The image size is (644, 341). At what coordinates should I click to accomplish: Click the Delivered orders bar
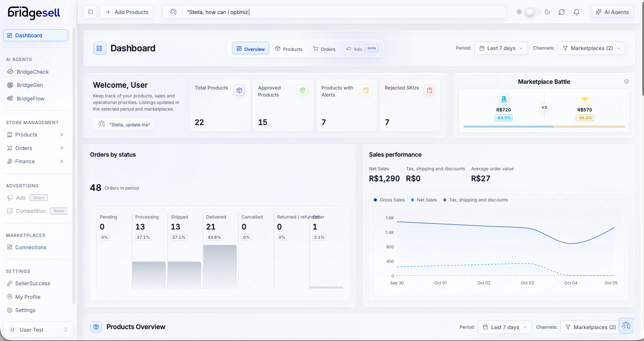tap(220, 267)
